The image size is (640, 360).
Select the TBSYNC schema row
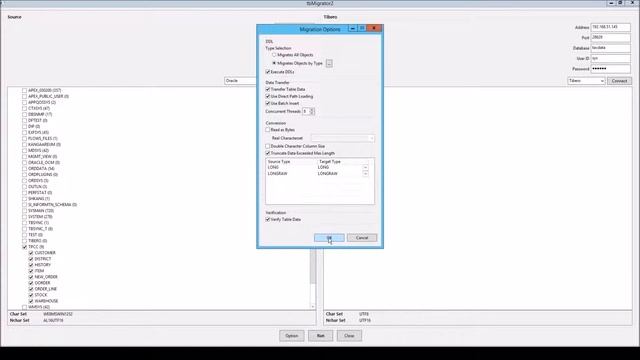(38, 223)
